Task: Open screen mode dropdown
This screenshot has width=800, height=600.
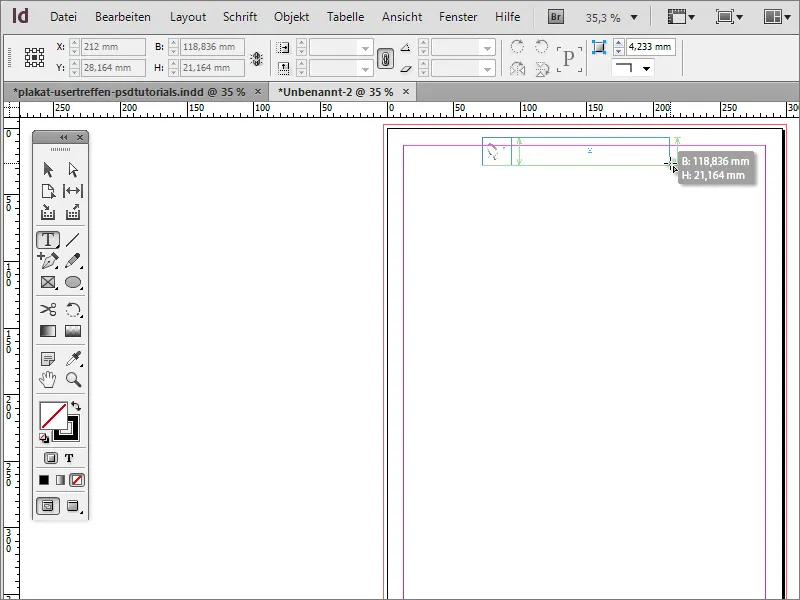Action: [729, 17]
